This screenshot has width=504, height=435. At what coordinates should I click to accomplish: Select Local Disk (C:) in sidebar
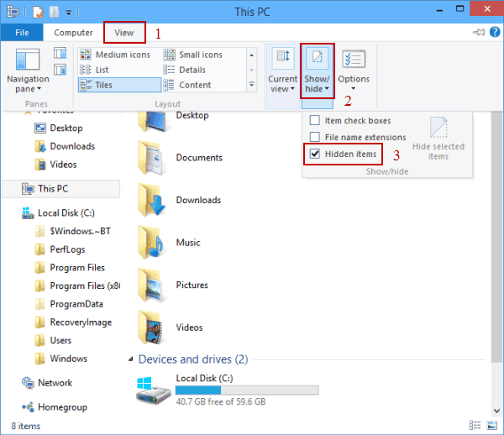pyautogui.click(x=58, y=213)
